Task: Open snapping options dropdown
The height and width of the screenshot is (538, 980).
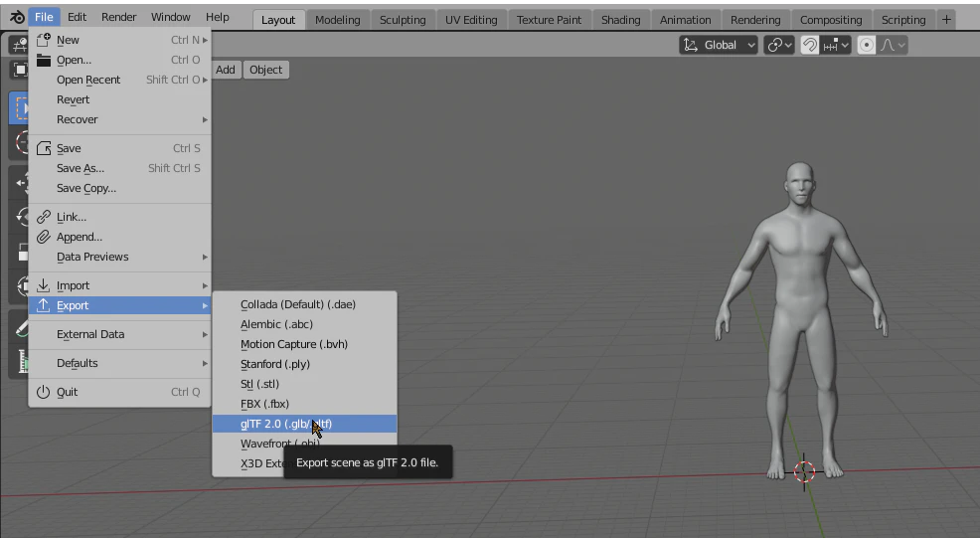Action: pos(836,45)
